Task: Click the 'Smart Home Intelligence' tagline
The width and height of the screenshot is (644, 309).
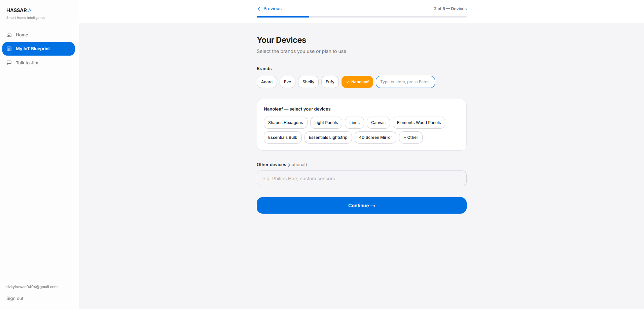Action: click(26, 18)
